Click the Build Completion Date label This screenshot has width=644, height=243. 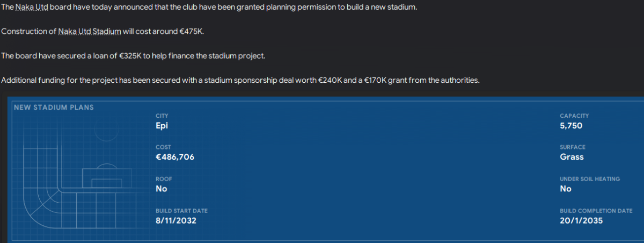[x=596, y=211]
